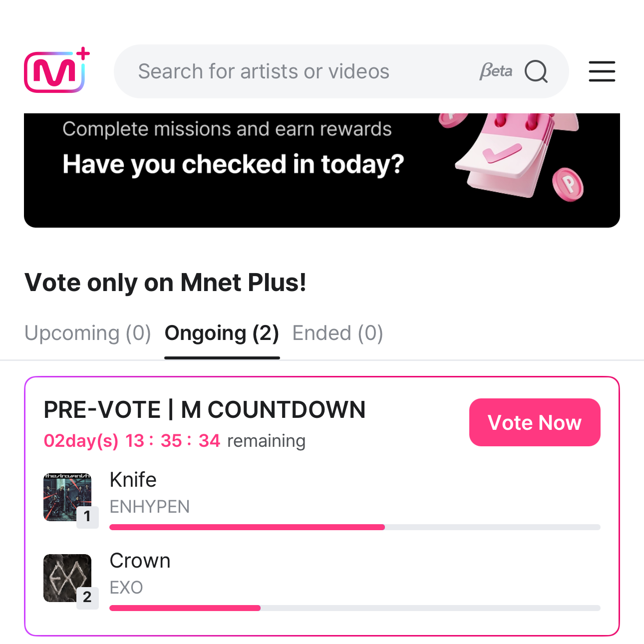Click the Knife song title

coord(133,480)
